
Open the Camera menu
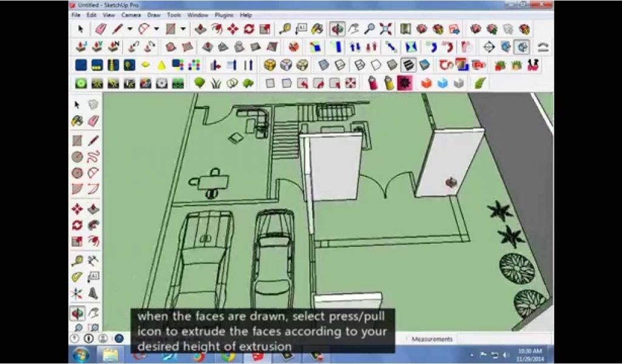click(x=131, y=15)
